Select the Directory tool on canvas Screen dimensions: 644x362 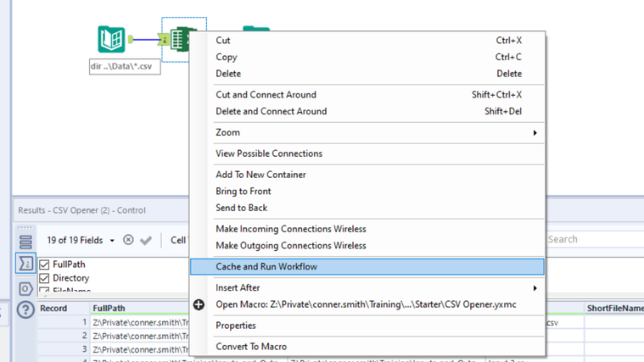click(111, 39)
